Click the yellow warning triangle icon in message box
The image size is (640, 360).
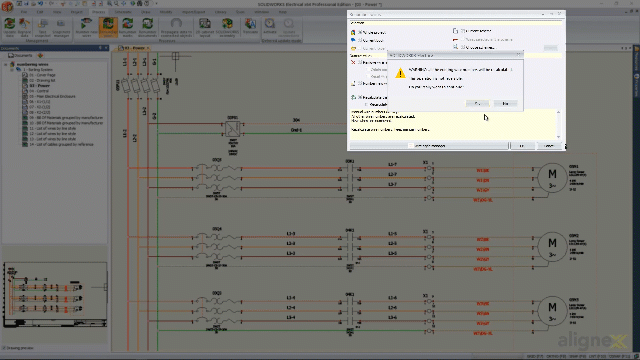pos(400,73)
